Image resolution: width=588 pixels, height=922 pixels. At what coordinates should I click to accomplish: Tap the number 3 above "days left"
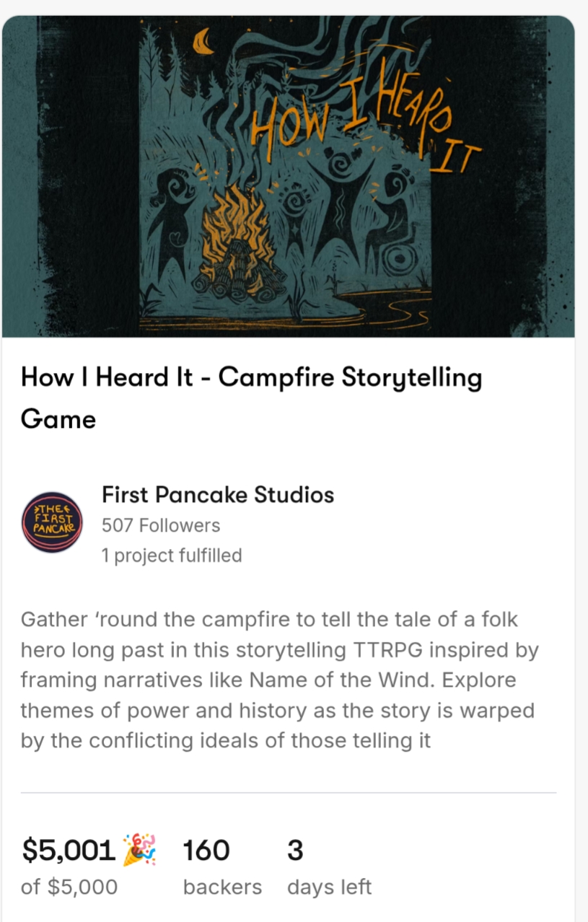(295, 851)
